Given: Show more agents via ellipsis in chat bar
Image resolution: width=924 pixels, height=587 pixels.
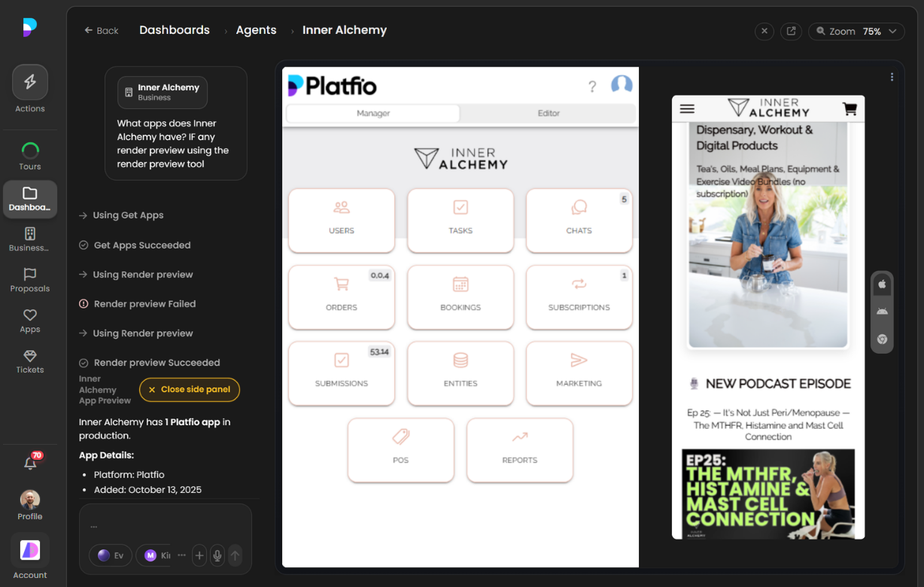Looking at the screenshot, I should click(x=181, y=555).
